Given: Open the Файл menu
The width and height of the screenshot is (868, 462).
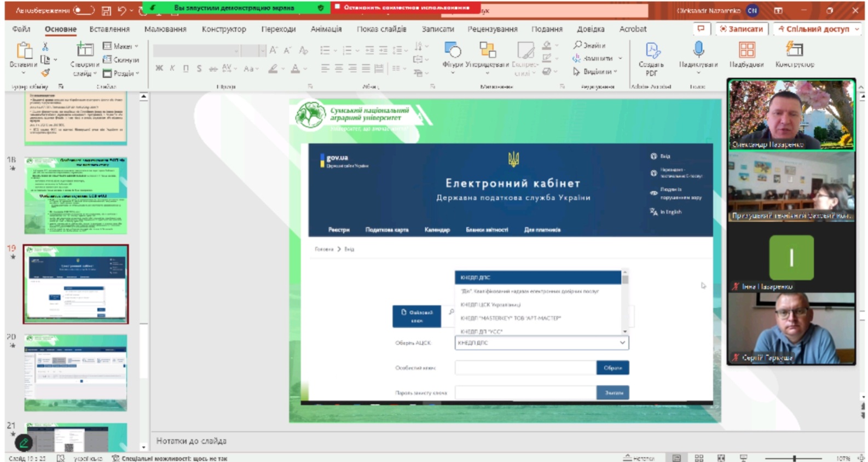Looking at the screenshot, I should coord(21,28).
